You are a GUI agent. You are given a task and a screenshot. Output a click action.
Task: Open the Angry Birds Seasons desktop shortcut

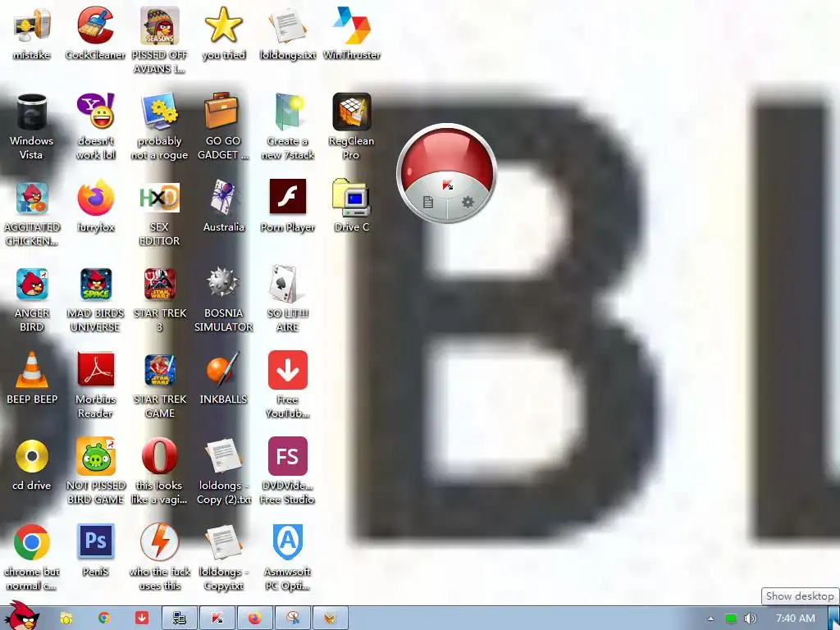point(160,25)
